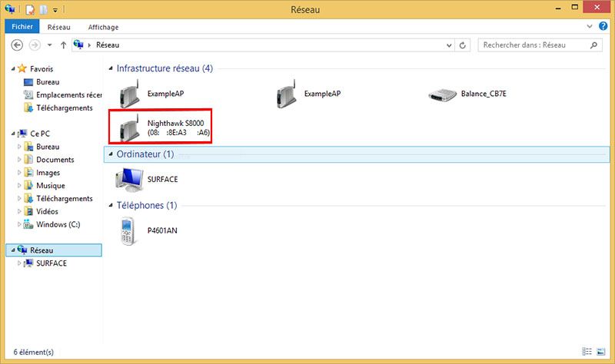Click the Up one level arrow
The width and height of the screenshot is (615, 364).
tap(63, 45)
